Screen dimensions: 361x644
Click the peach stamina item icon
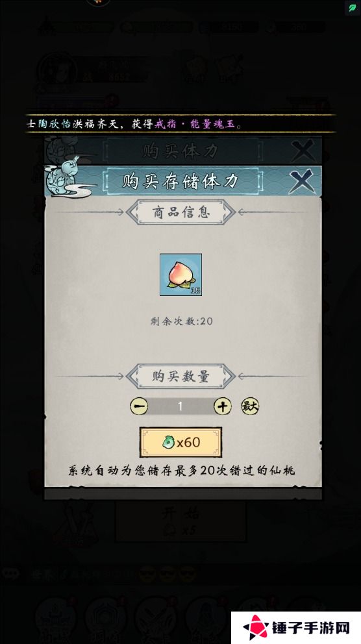pyautogui.click(x=180, y=275)
